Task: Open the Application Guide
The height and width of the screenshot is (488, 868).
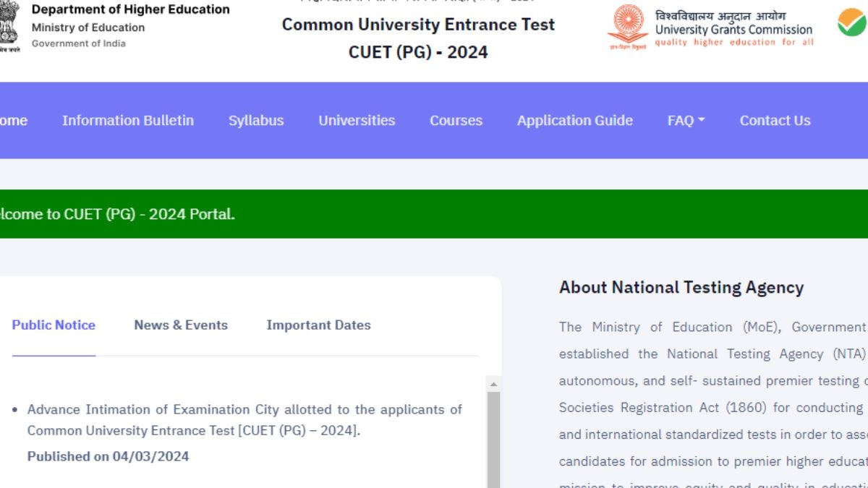Action: (574, 120)
